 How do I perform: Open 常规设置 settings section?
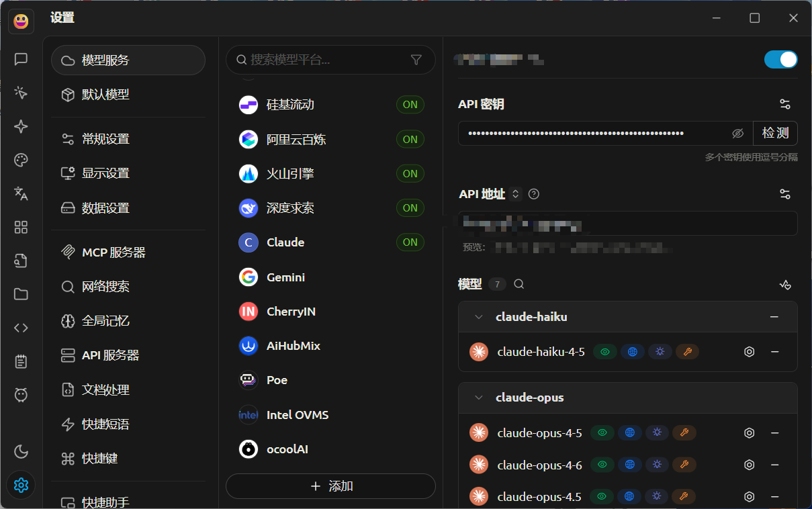tap(128, 139)
